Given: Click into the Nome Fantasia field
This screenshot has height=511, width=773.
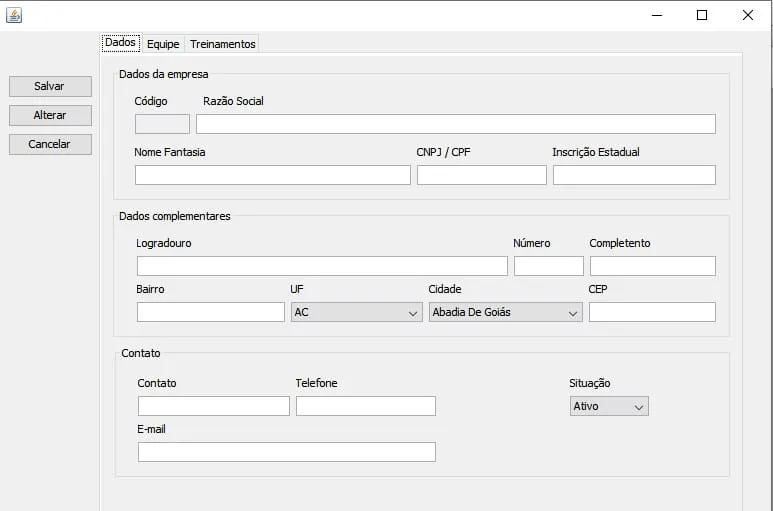Looking at the screenshot, I should pyautogui.click(x=272, y=175).
